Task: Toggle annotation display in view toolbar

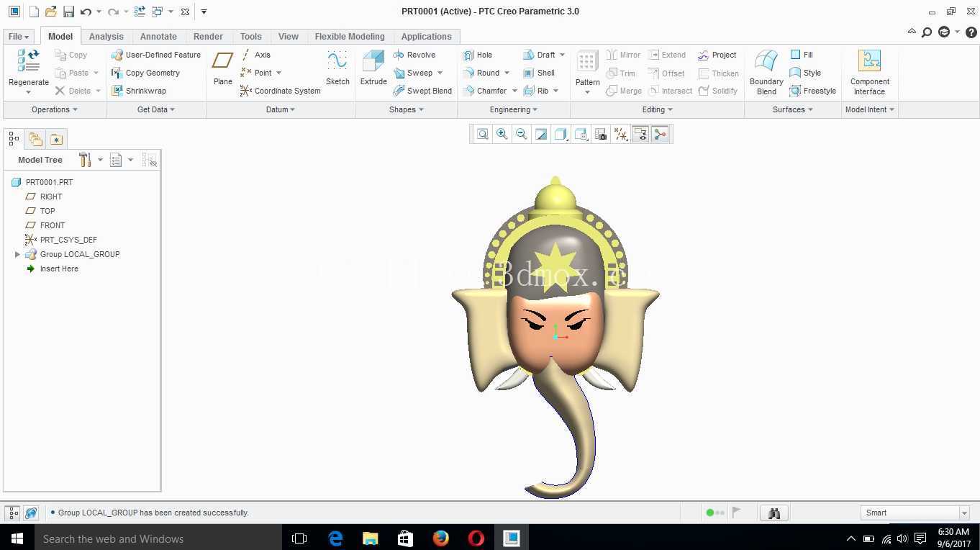Action: [x=640, y=134]
